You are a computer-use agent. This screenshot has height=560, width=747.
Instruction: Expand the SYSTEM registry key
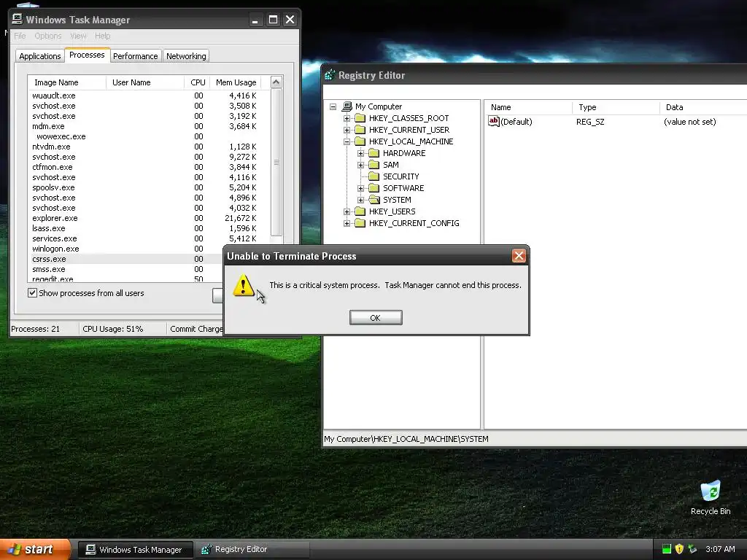click(x=360, y=200)
